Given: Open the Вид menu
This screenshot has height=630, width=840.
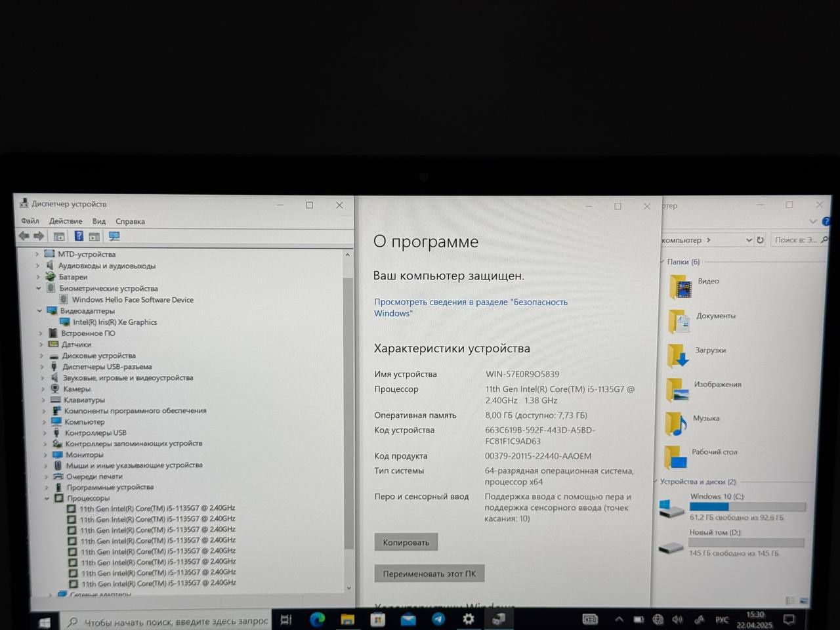Looking at the screenshot, I should click(99, 221).
